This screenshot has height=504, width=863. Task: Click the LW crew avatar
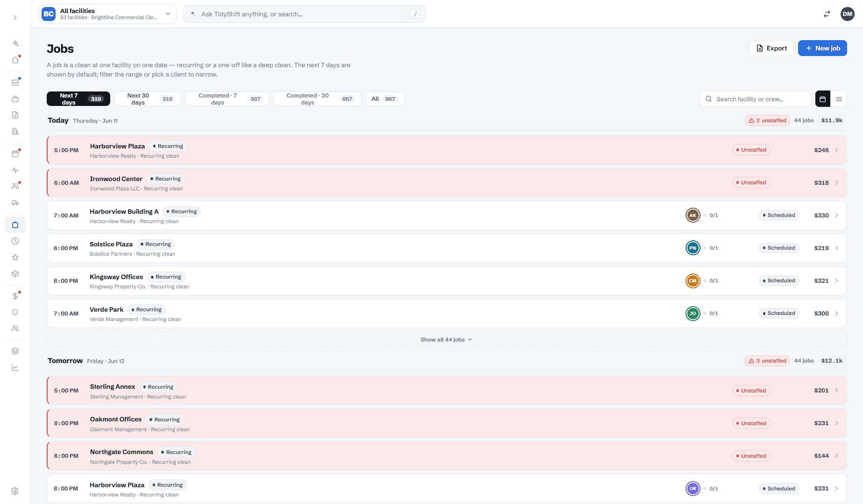[x=693, y=489]
